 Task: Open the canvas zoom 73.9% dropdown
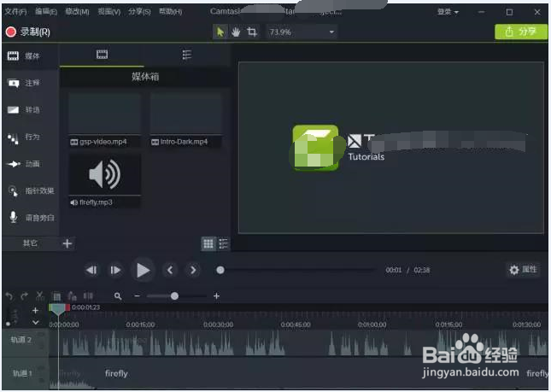pyautogui.click(x=302, y=32)
